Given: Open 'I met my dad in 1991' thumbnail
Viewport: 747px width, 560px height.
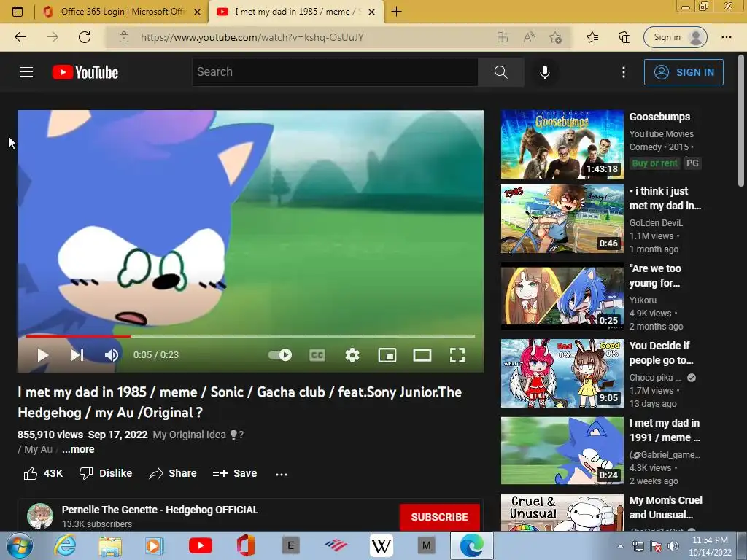Looking at the screenshot, I should (x=562, y=451).
